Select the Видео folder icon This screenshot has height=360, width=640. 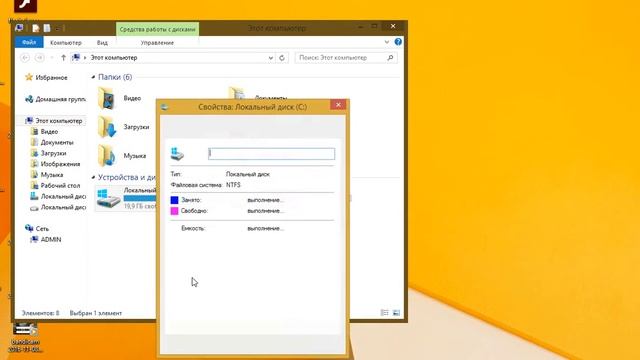107,98
